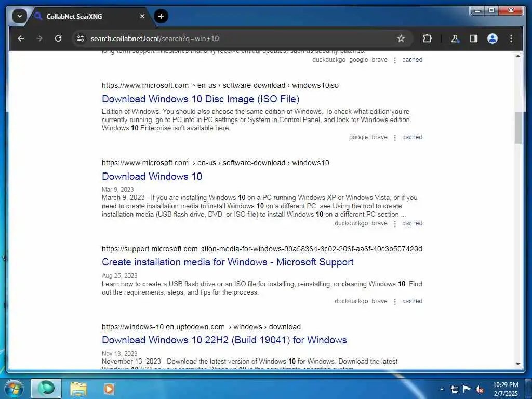Go back to the previous page
This screenshot has width=532, height=399.
(21, 38)
